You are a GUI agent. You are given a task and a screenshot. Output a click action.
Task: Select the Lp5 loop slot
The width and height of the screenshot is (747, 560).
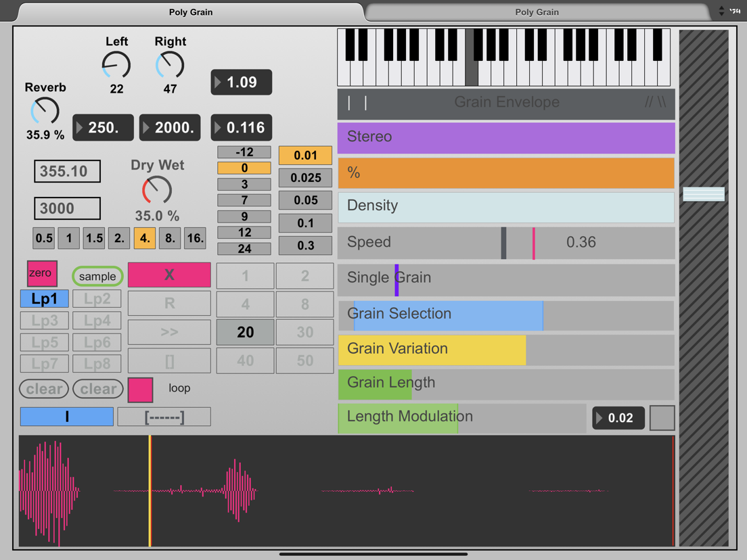pyautogui.click(x=44, y=342)
